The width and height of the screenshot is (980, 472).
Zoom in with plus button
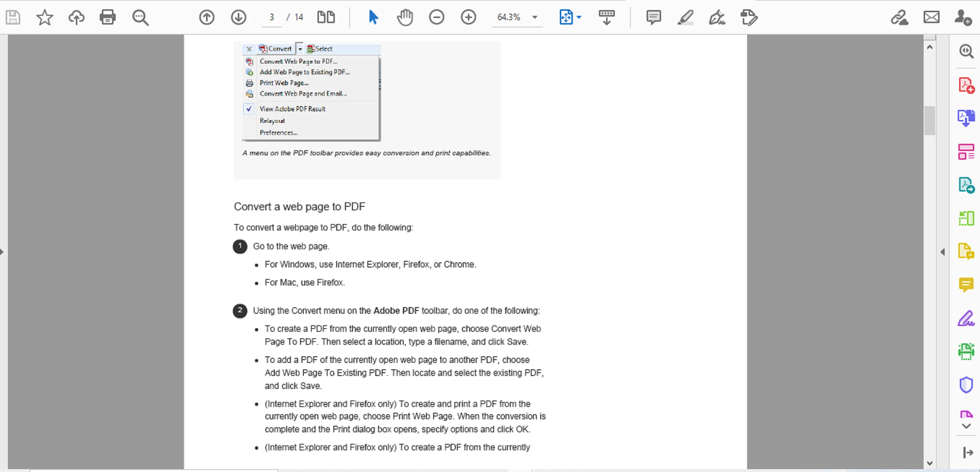tap(468, 17)
